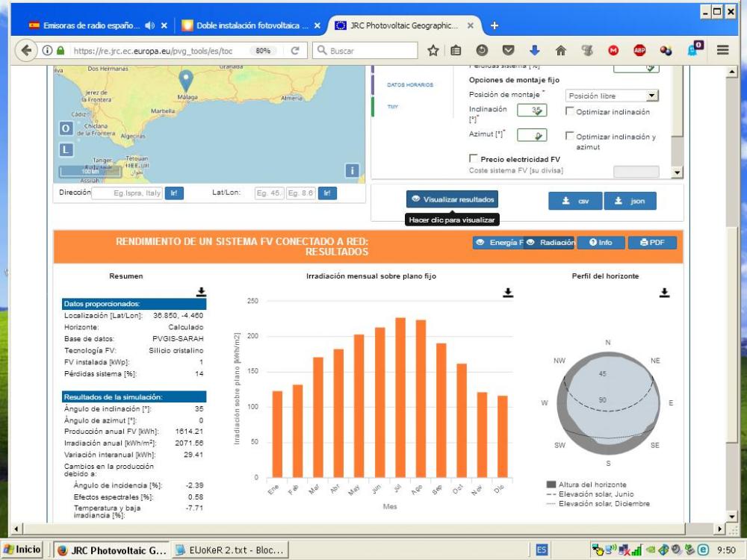This screenshot has height=560, width=747.
Task: Click the Azimut value field
Action: coord(532,135)
